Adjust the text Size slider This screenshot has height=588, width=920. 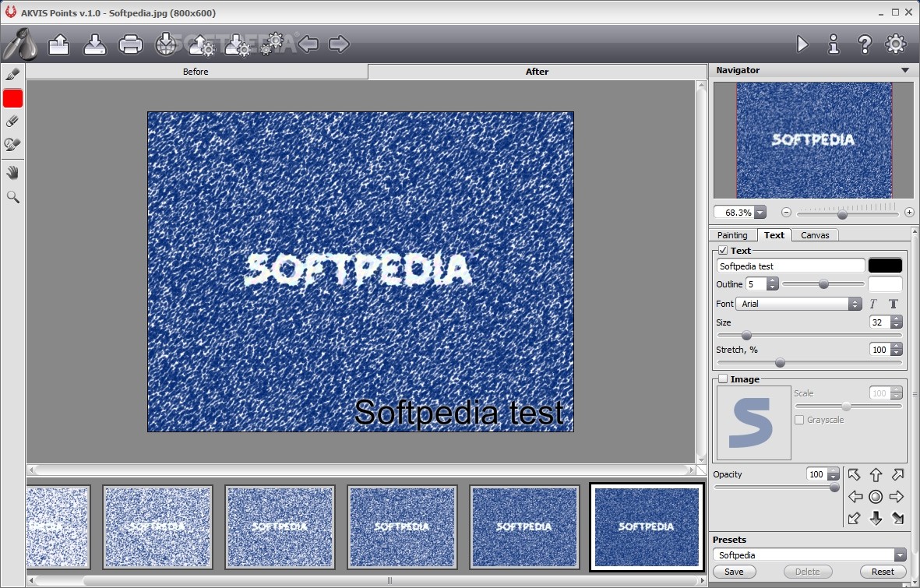[746, 336]
